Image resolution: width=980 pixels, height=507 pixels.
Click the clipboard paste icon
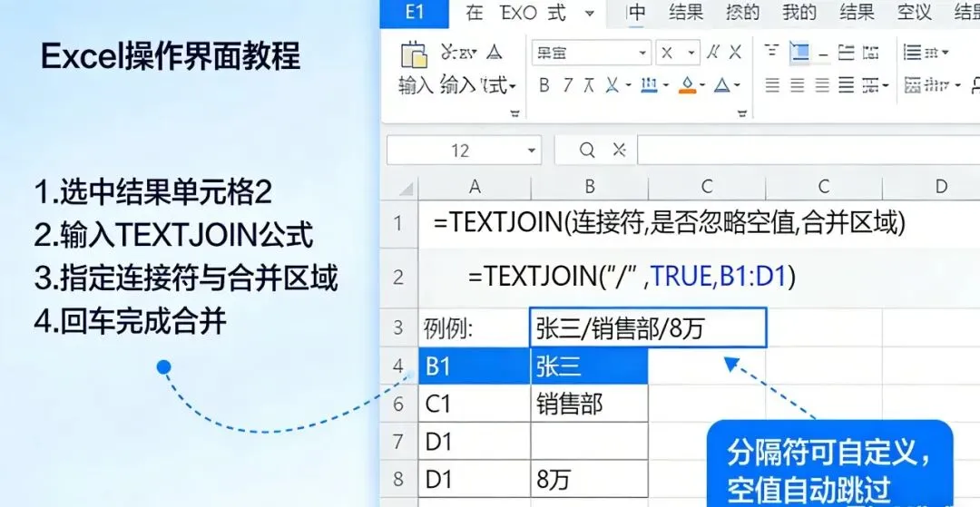(415, 55)
